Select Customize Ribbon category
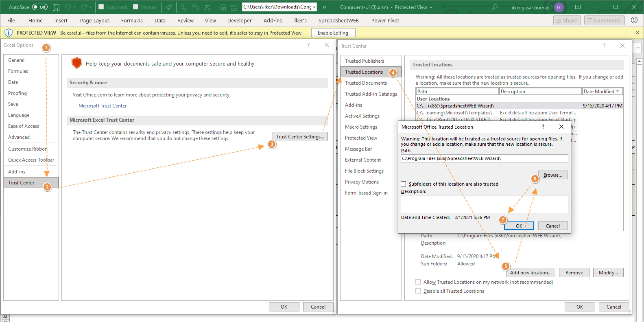Image resolution: width=644 pixels, height=322 pixels. click(x=31, y=149)
